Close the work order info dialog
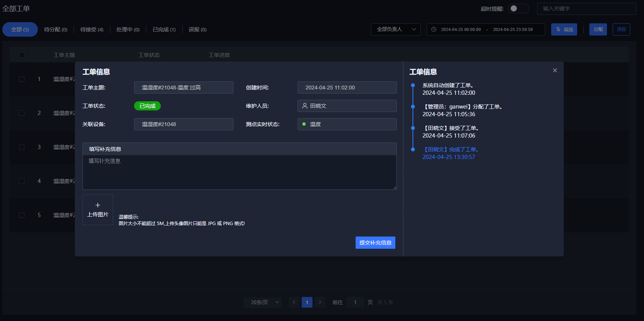This screenshot has width=644, height=321. [x=555, y=70]
